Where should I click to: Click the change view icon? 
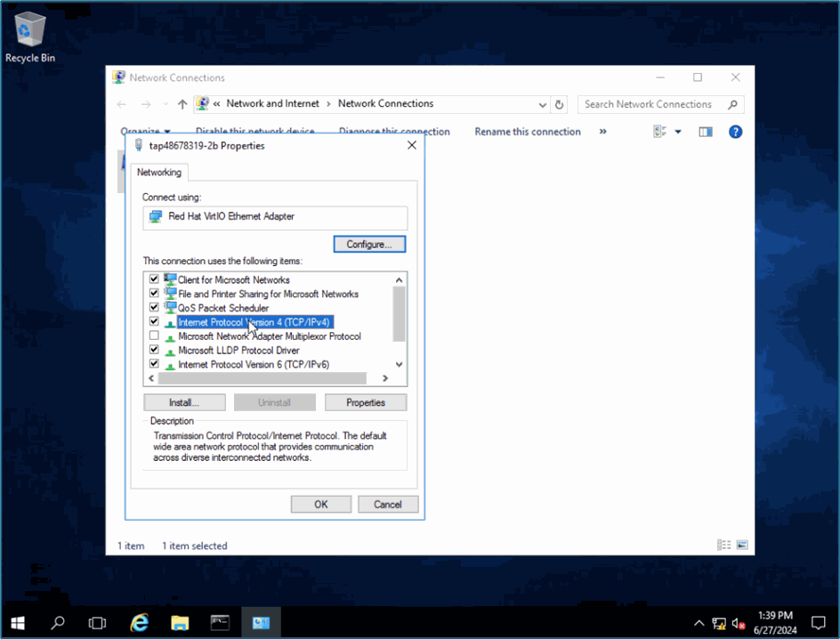click(660, 132)
